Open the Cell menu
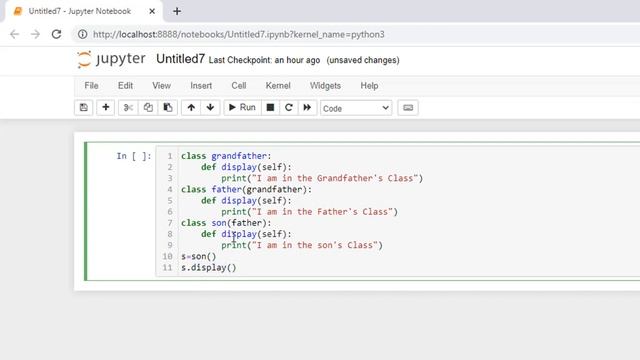The image size is (640, 360). point(239,86)
